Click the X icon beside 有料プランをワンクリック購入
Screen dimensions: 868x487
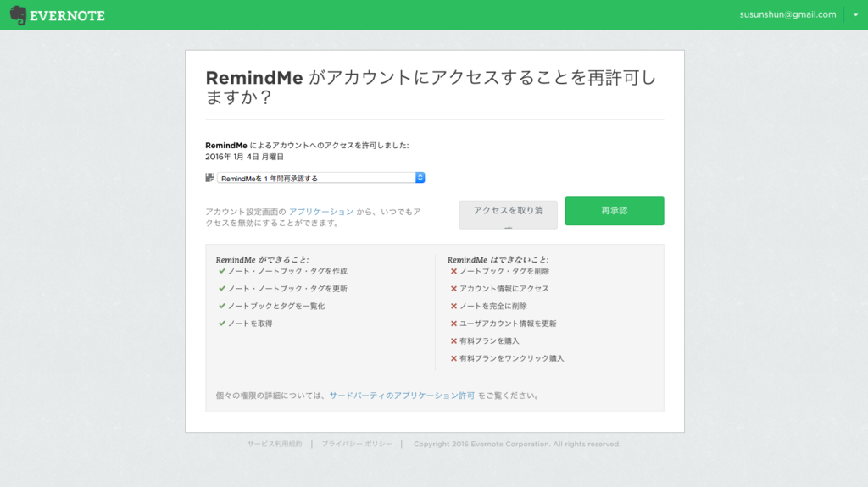point(454,358)
